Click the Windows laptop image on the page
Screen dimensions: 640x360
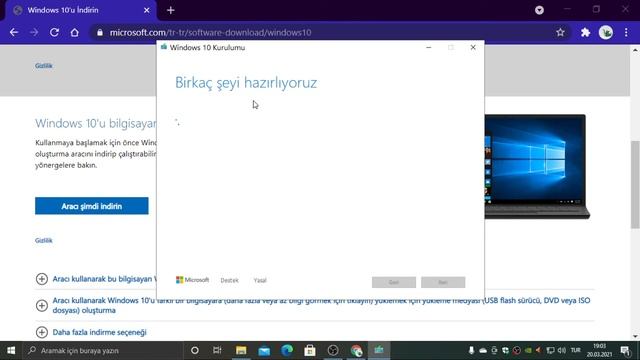537,167
